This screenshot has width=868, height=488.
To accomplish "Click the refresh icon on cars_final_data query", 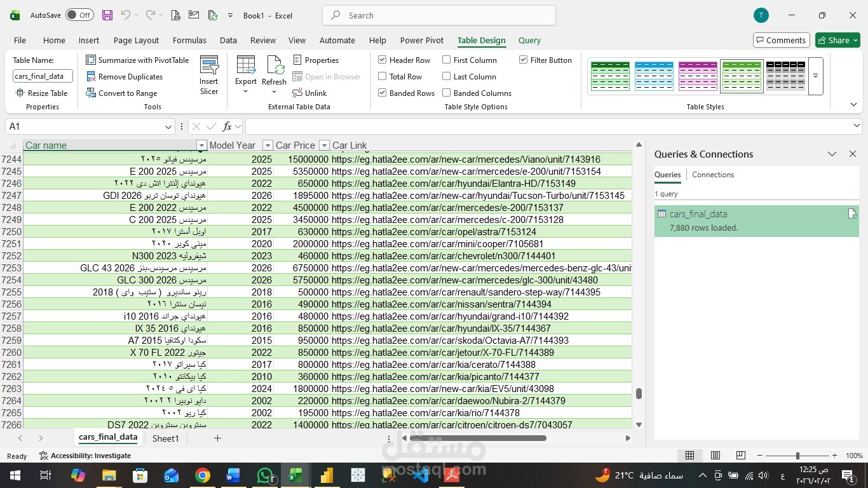I will point(852,214).
